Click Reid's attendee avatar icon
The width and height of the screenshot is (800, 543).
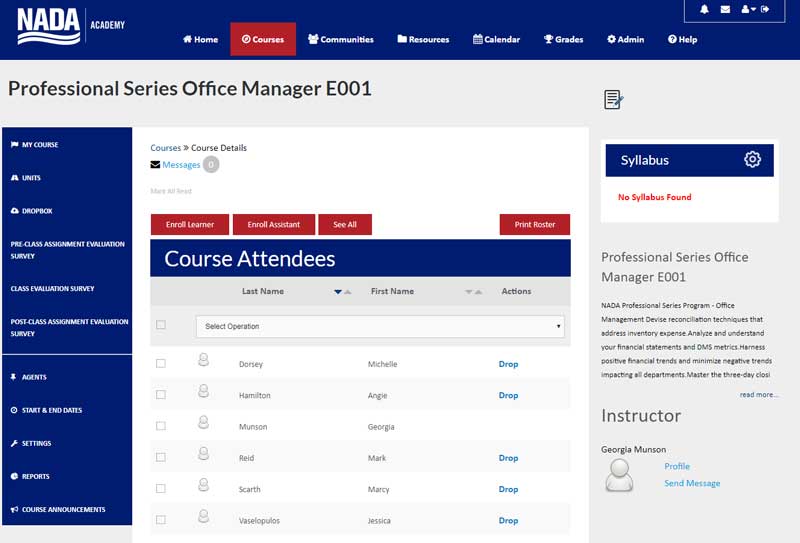[x=204, y=454]
